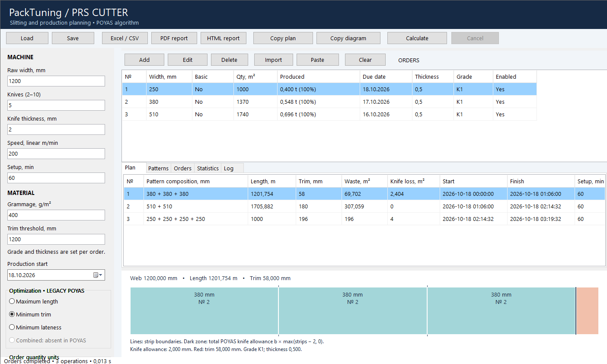Focus the Raw width input field
Image resolution: width=607 pixels, height=364 pixels.
[56, 81]
